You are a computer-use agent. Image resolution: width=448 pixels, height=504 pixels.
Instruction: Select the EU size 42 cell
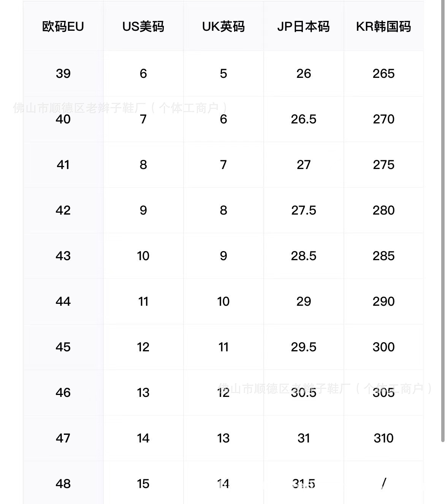coord(63,210)
